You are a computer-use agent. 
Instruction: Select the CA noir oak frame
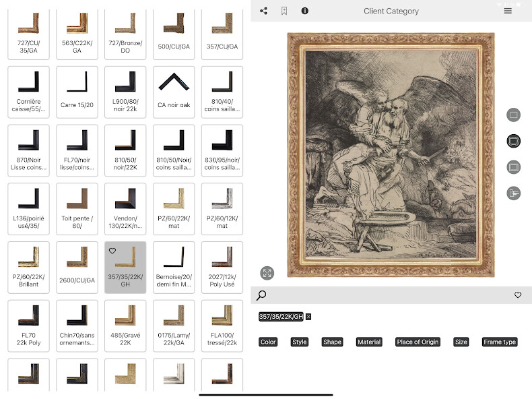174,92
